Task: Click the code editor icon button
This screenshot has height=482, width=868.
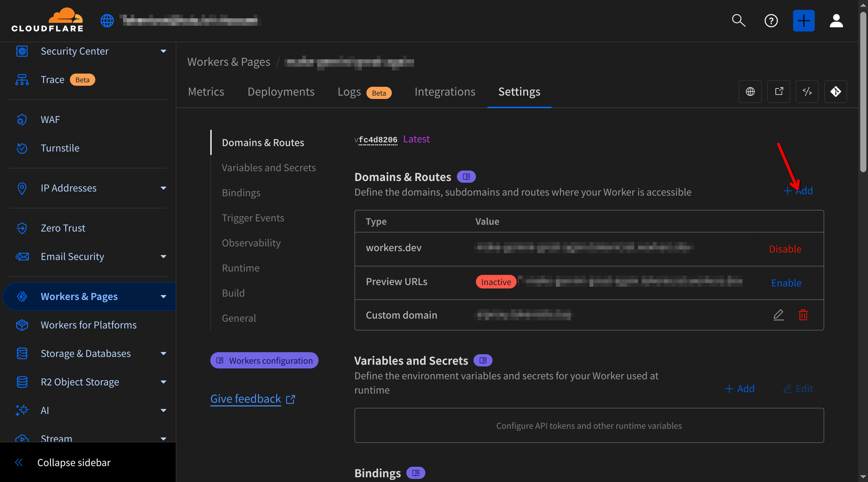Action: 807,92
